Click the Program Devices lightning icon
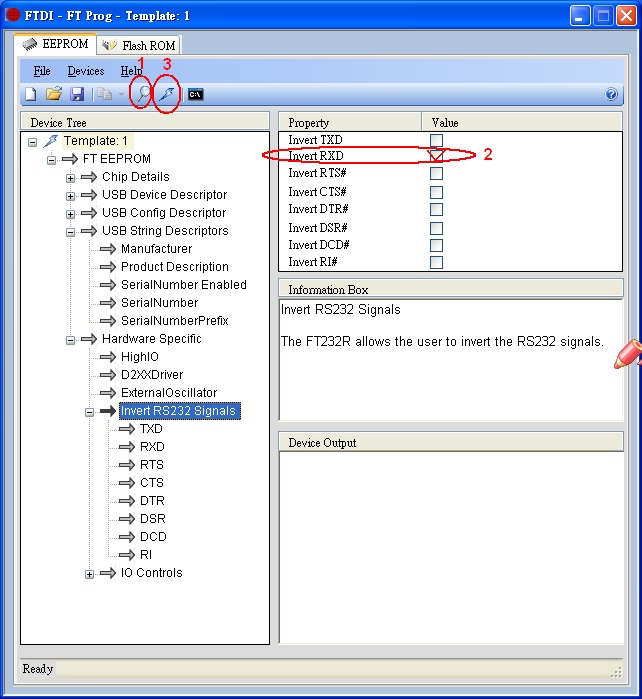The image size is (642, 699). click(167, 94)
